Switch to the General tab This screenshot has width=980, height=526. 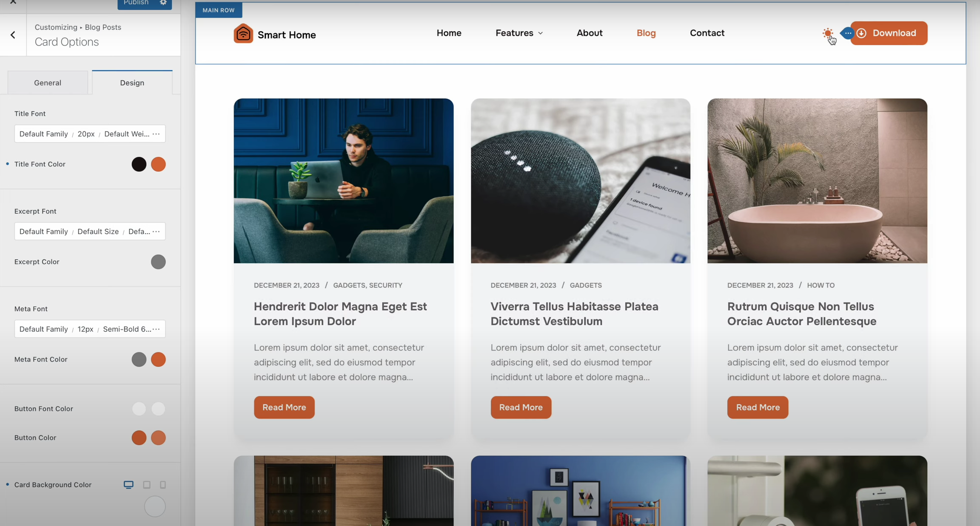[48, 83]
